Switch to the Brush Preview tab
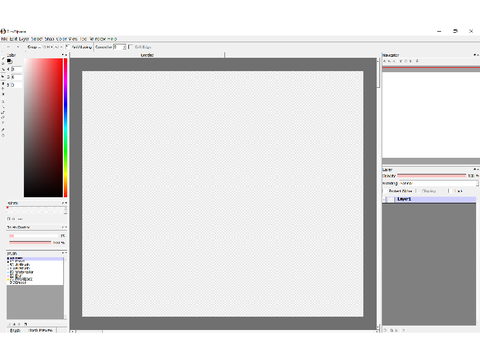Image resolution: width=480 pixels, height=360 pixels. [x=41, y=330]
